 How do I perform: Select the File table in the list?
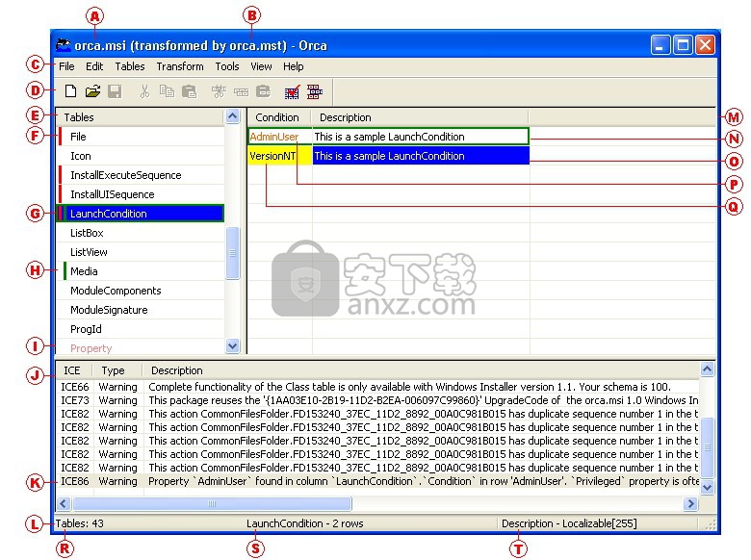pos(141,137)
